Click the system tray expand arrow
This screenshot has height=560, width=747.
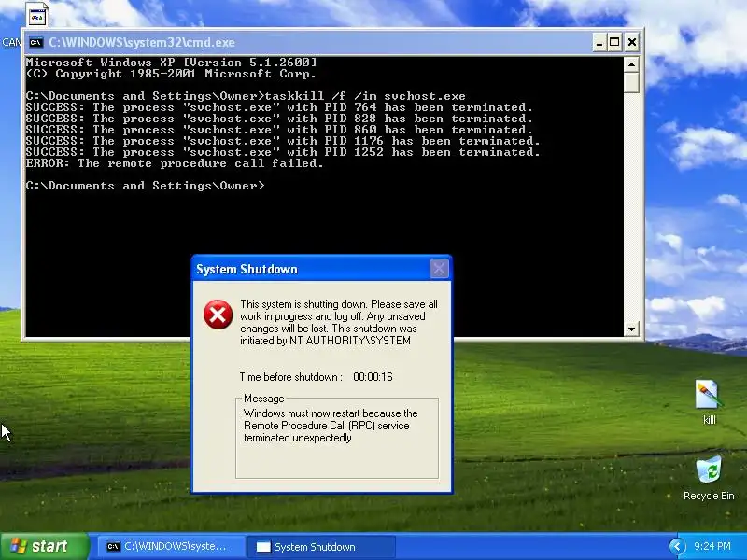[676, 546]
